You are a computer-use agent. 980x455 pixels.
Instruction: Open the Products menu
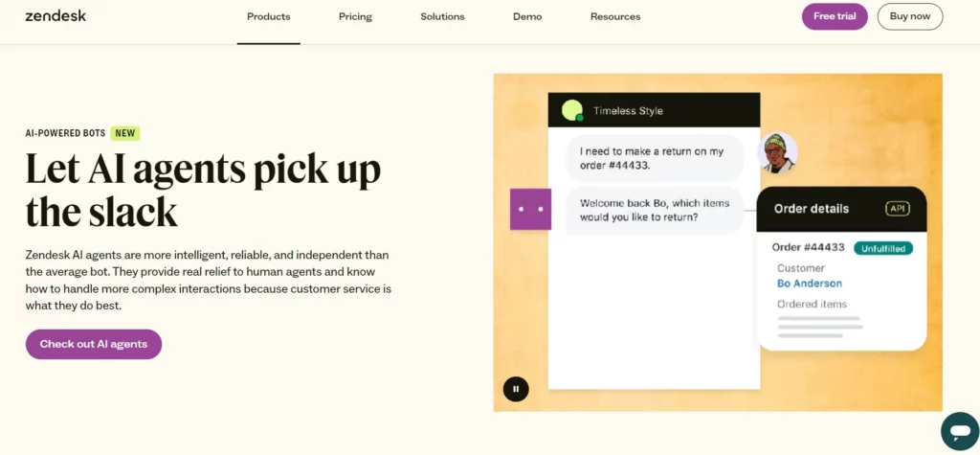[269, 17]
